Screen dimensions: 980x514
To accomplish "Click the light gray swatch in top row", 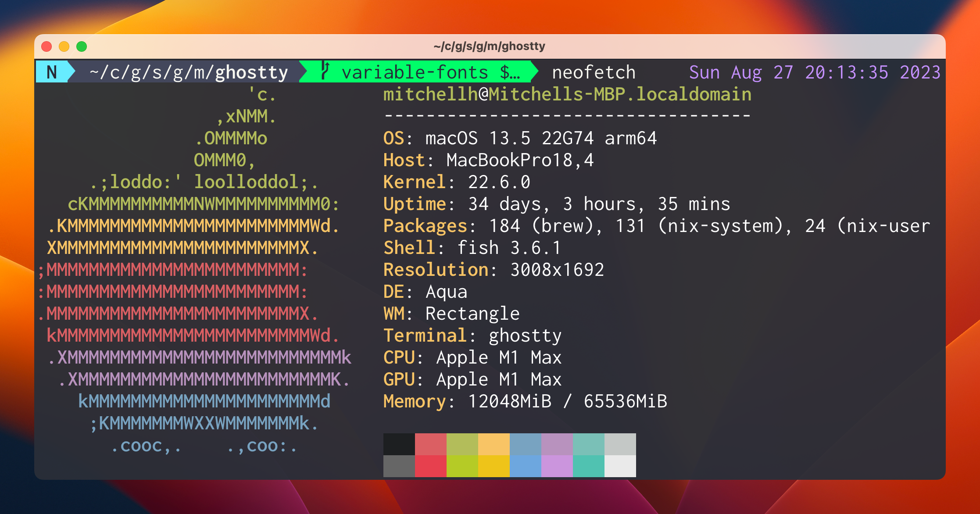I will click(620, 444).
